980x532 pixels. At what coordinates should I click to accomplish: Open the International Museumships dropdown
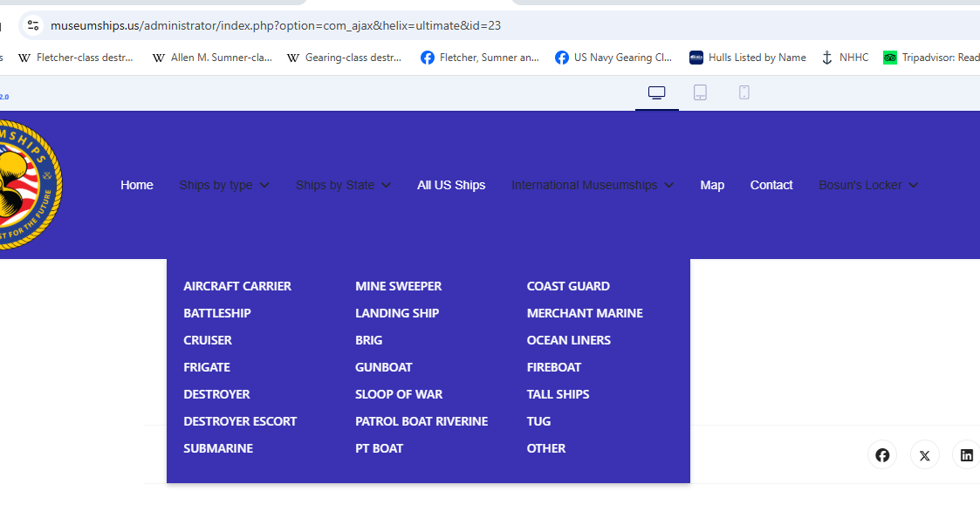[x=593, y=185]
